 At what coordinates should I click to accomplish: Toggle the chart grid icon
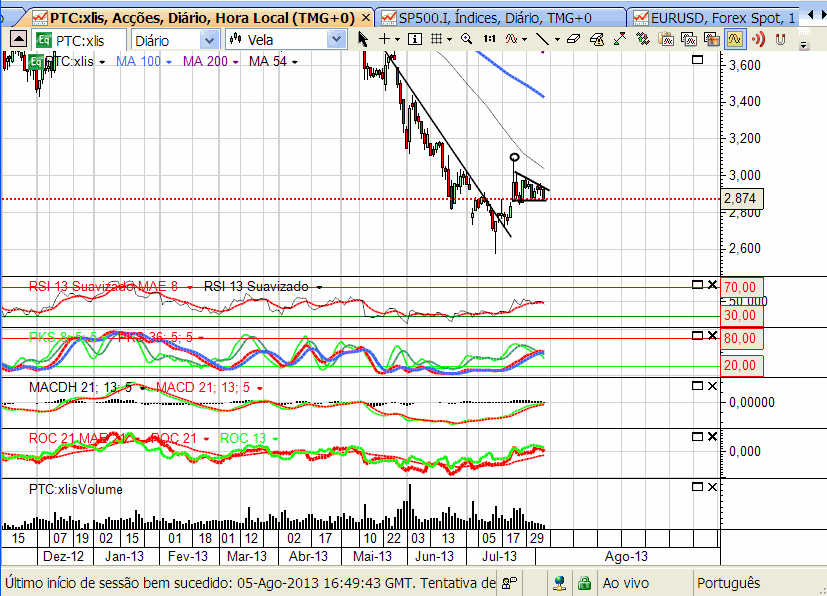pos(436,39)
